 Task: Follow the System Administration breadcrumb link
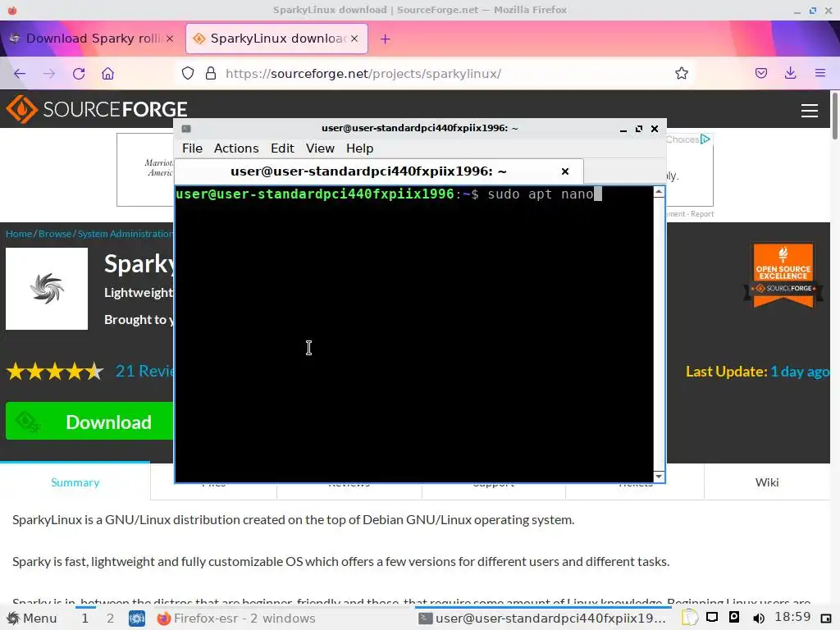tap(126, 234)
